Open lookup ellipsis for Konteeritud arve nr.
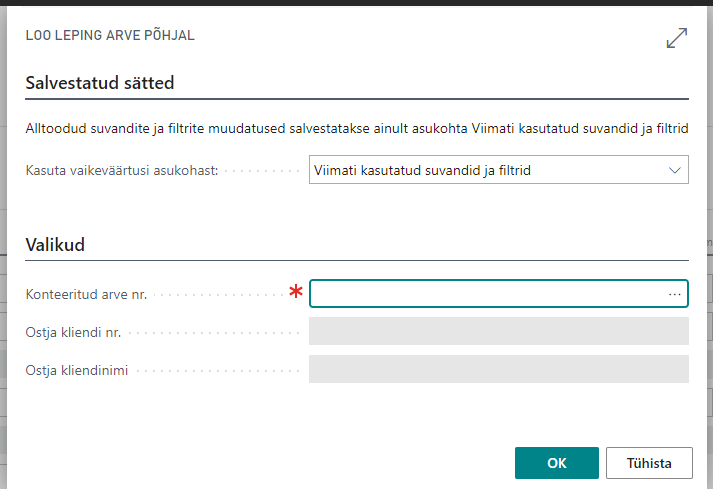Image resolution: width=713 pixels, height=489 pixels. click(x=675, y=294)
